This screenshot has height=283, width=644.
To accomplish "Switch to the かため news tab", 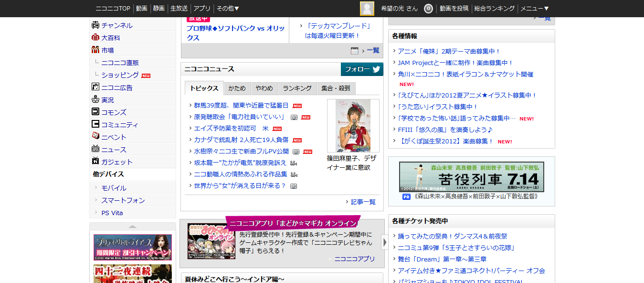I will point(237,88).
